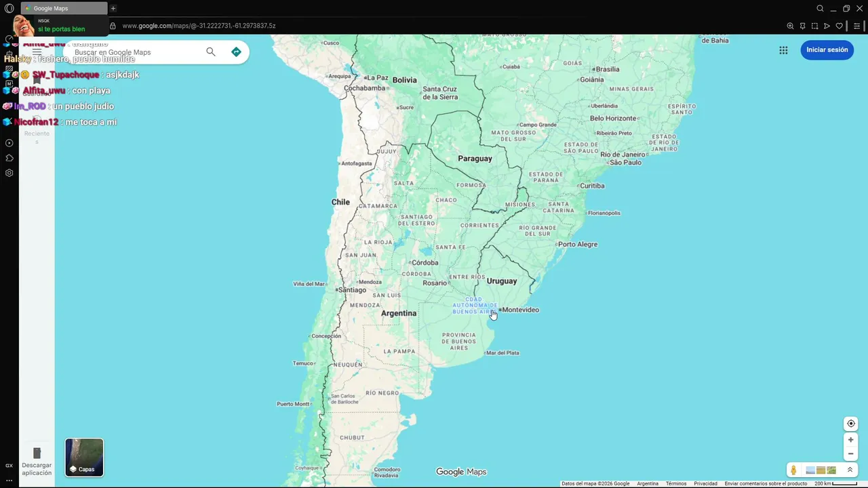Select the Google Maps browser tab

coord(64,8)
